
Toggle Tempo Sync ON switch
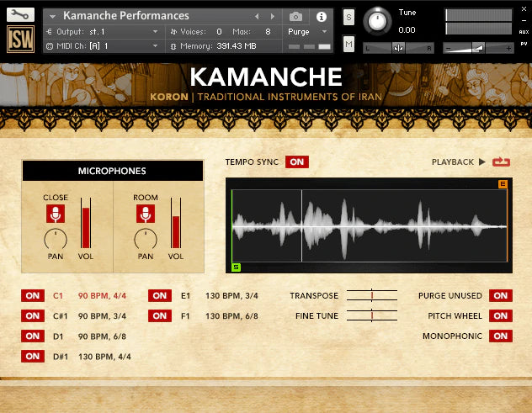pyautogui.click(x=297, y=161)
